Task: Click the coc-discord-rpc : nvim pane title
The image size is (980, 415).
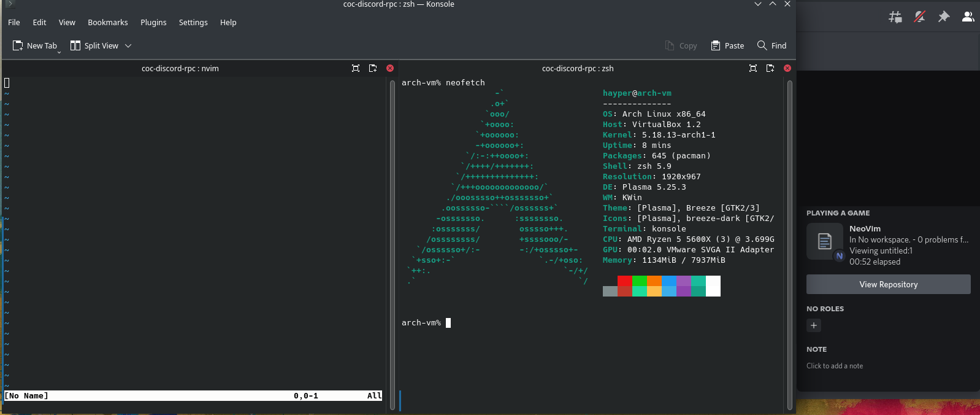Action: pos(180,68)
